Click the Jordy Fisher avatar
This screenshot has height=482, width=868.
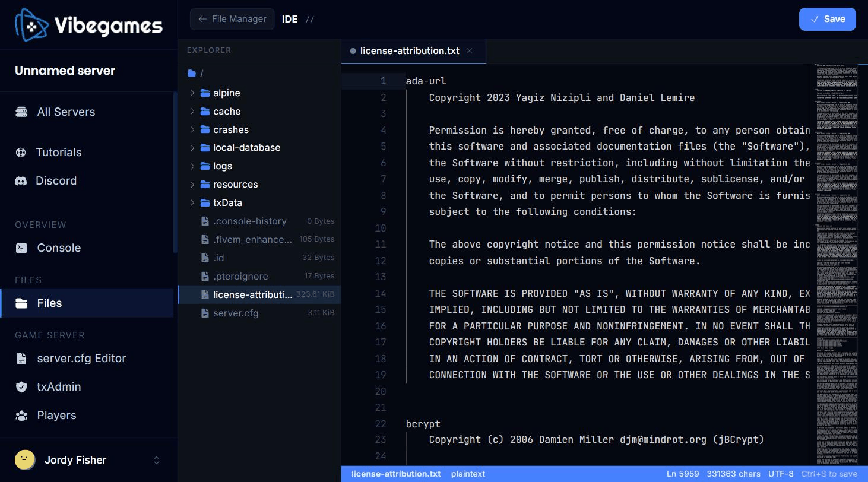[25, 460]
